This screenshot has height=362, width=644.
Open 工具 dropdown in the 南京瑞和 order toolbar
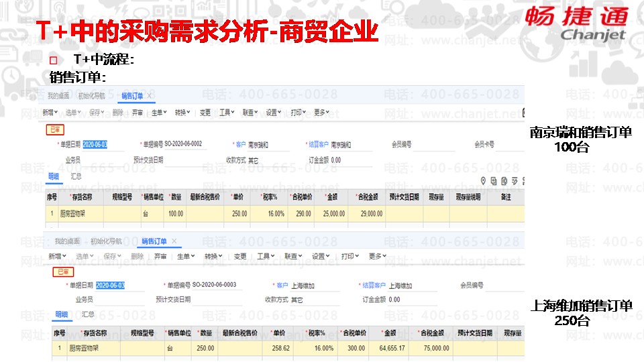tap(227, 112)
